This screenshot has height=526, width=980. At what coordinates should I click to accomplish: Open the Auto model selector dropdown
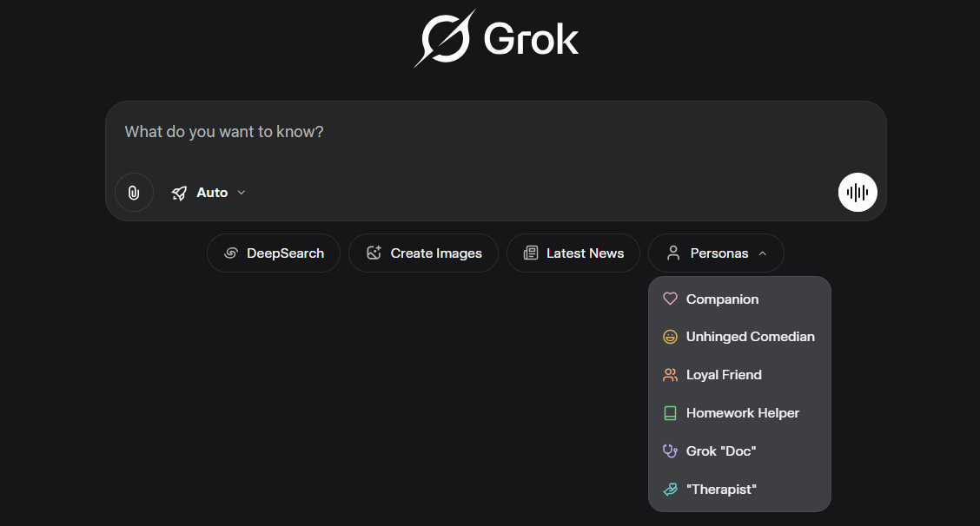click(209, 192)
